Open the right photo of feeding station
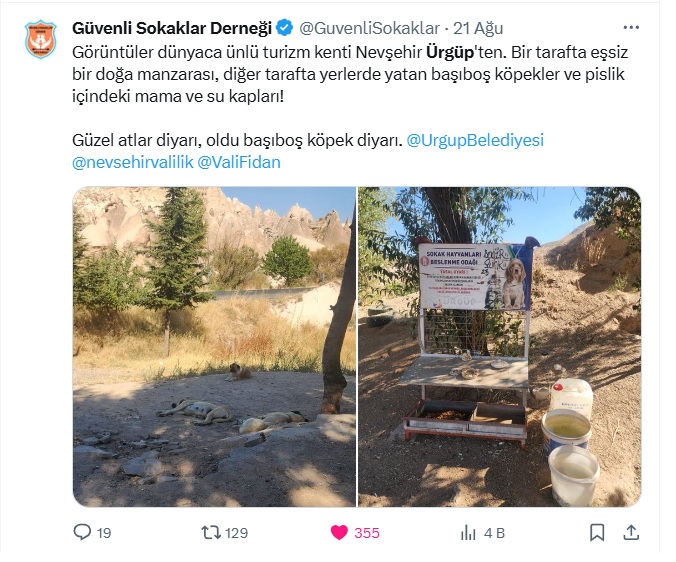This screenshot has height=562, width=676. click(500, 347)
